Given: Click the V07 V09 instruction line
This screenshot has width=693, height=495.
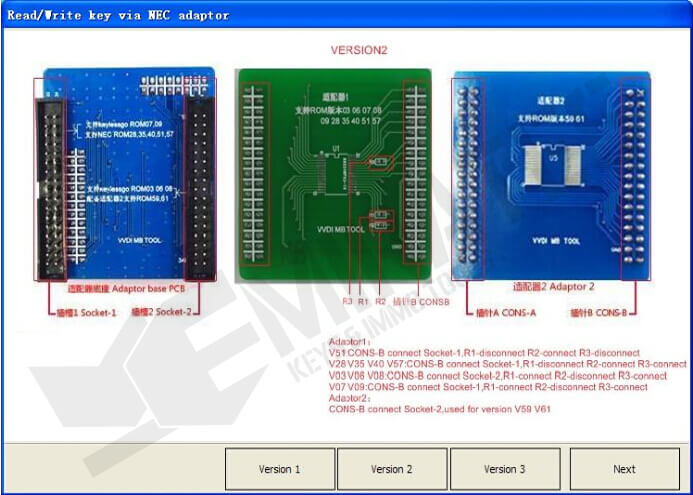Looking at the screenshot, I should coord(488,387).
